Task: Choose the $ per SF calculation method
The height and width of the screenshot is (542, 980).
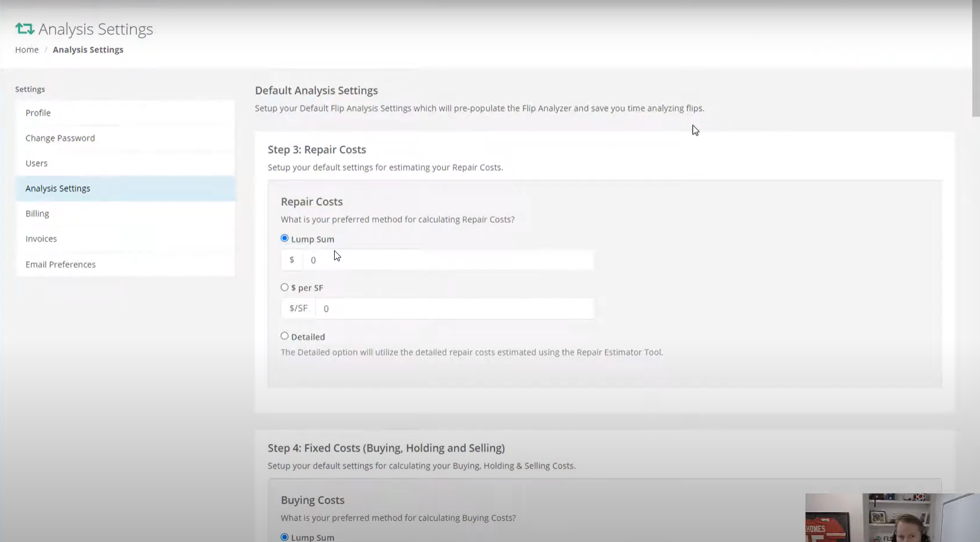Action: (285, 287)
